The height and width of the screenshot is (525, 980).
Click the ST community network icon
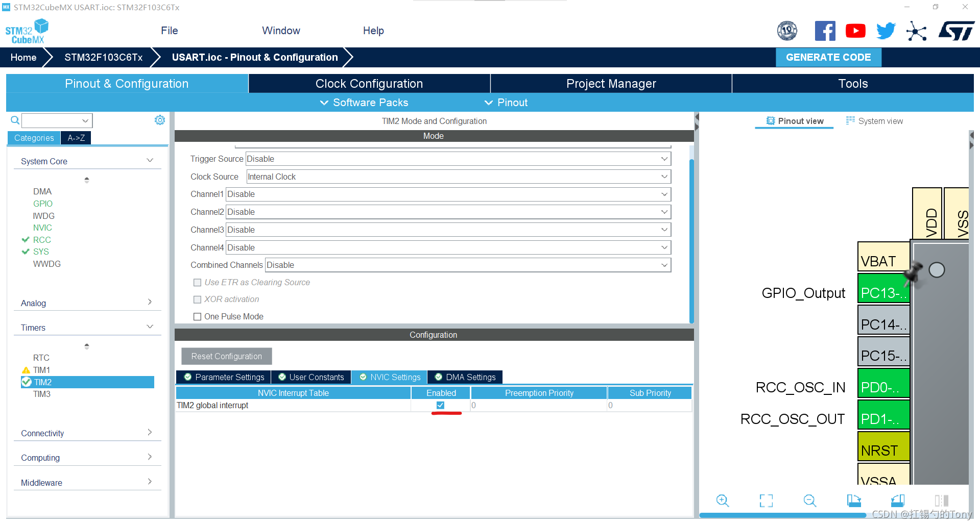point(917,31)
